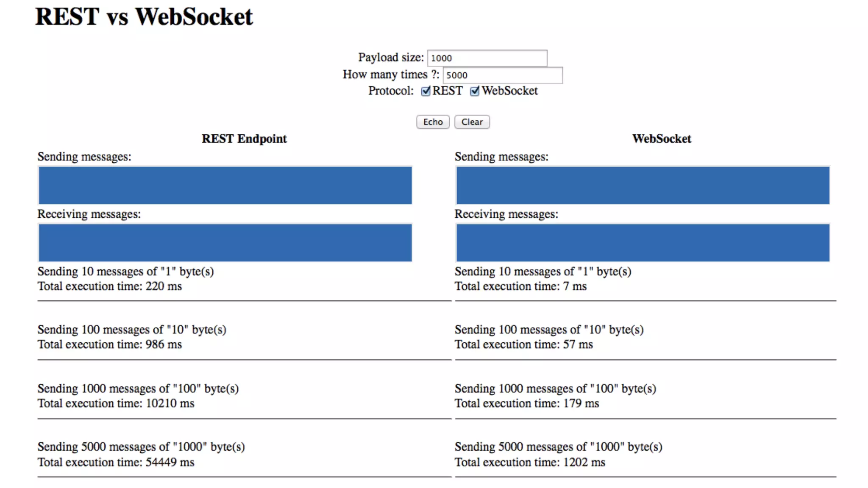This screenshot has width=868, height=488.
Task: Click the WebSocket sending messages progress bar
Action: click(x=643, y=185)
